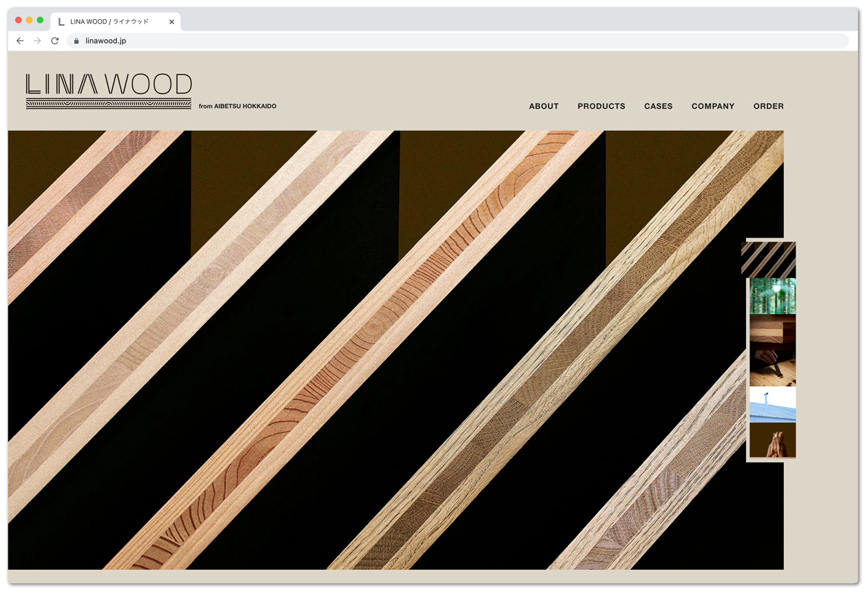This screenshot has width=868, height=592.
Task: Close the LINA WOOD browser tab
Action: (x=172, y=22)
